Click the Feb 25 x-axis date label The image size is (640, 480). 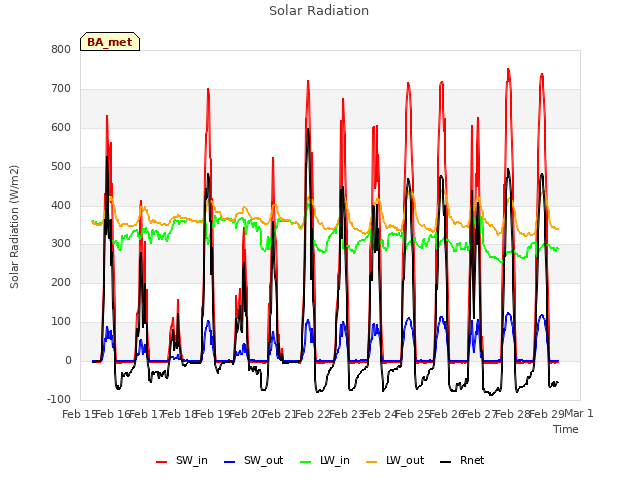(x=413, y=414)
